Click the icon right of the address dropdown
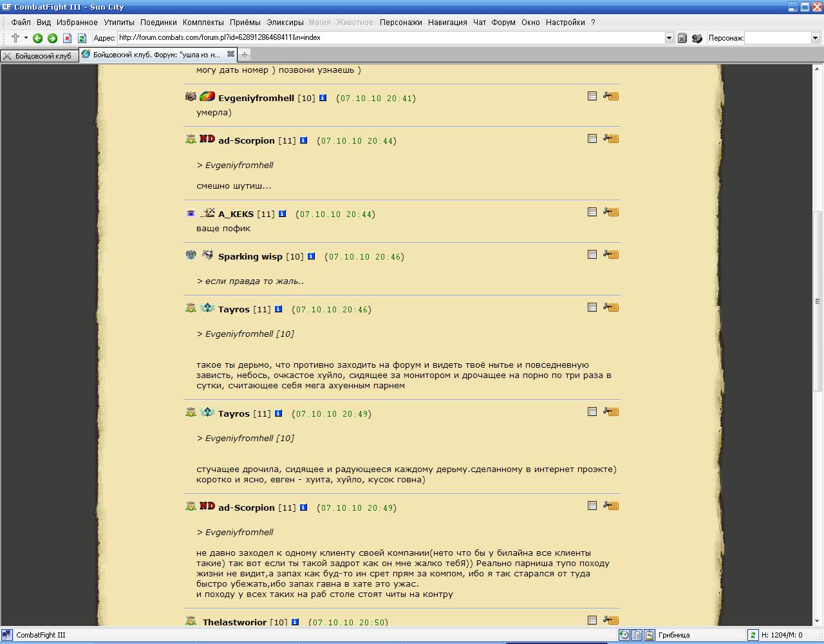The width and height of the screenshot is (824, 644). [682, 38]
